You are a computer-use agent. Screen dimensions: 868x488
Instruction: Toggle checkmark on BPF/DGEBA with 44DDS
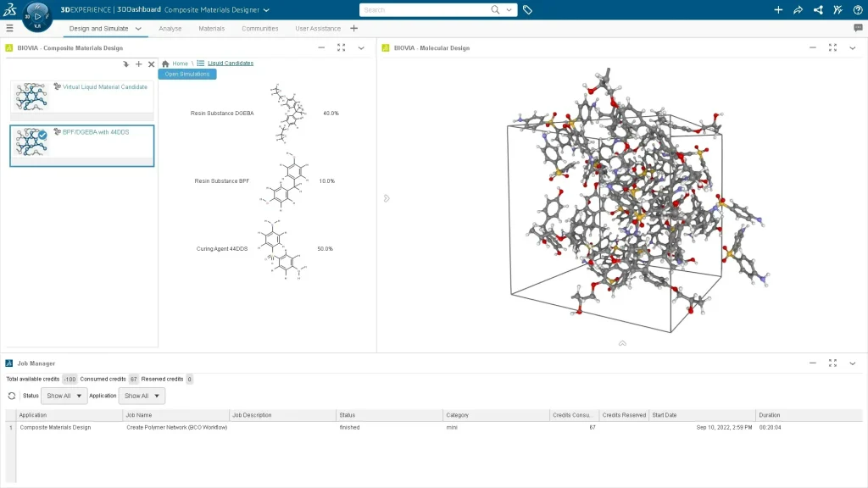pos(42,134)
